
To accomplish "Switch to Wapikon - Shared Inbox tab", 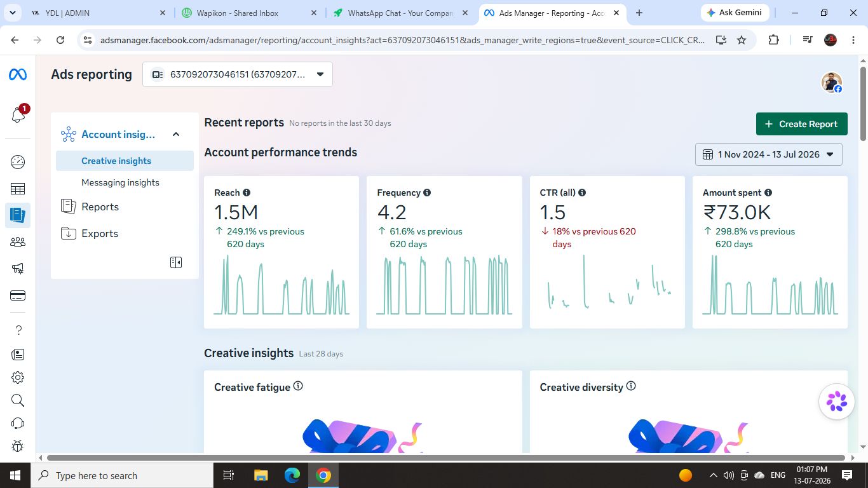I will point(248,13).
